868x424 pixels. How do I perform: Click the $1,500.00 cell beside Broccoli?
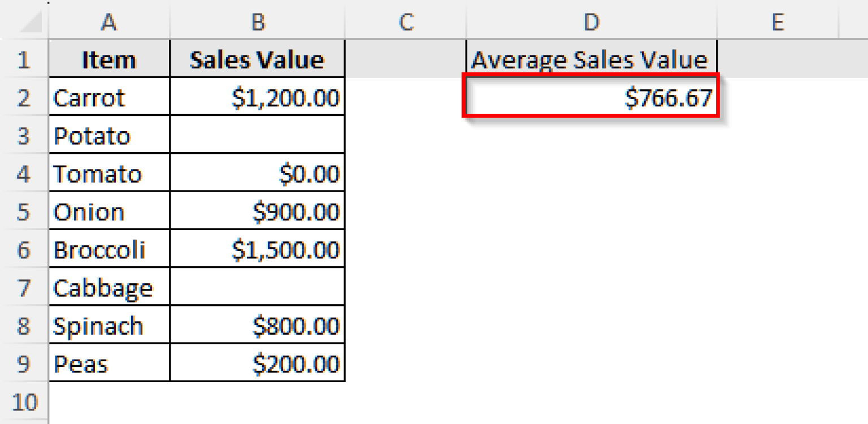pyautogui.click(x=258, y=249)
